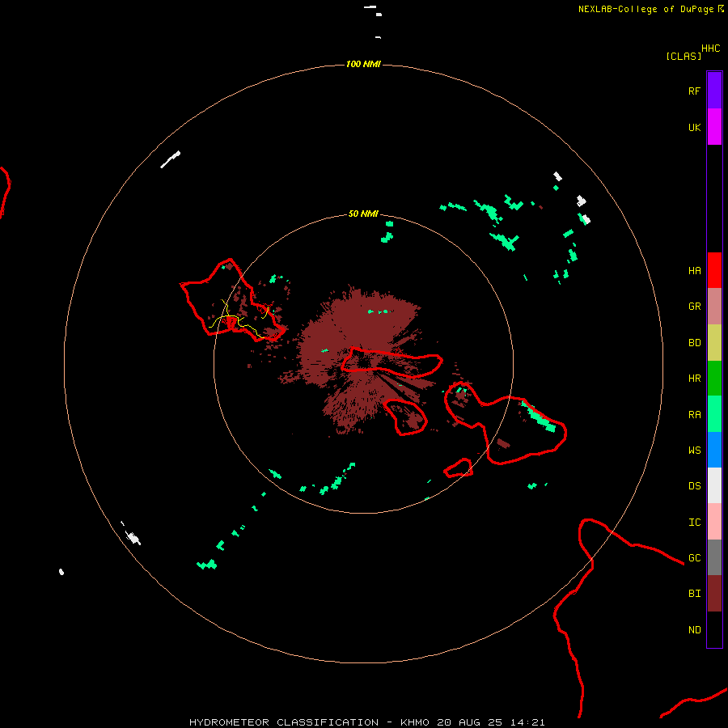Click the HA legend label
The width and height of the screenshot is (728, 728).
694,271
